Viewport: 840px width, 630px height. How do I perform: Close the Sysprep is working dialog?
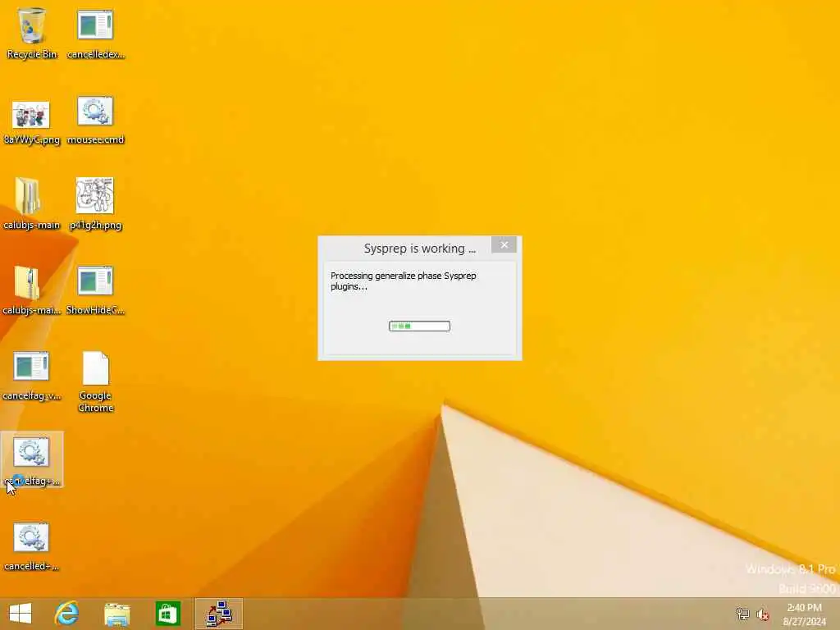[x=504, y=244]
